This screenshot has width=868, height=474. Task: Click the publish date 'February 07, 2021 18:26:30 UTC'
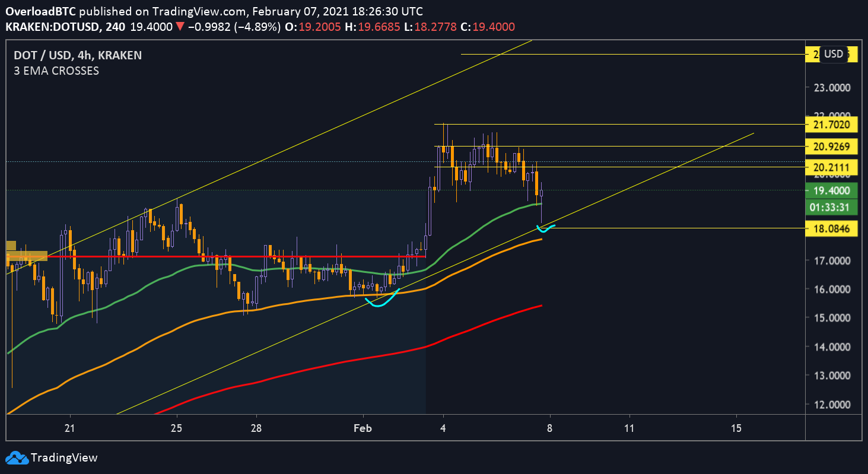click(338, 11)
